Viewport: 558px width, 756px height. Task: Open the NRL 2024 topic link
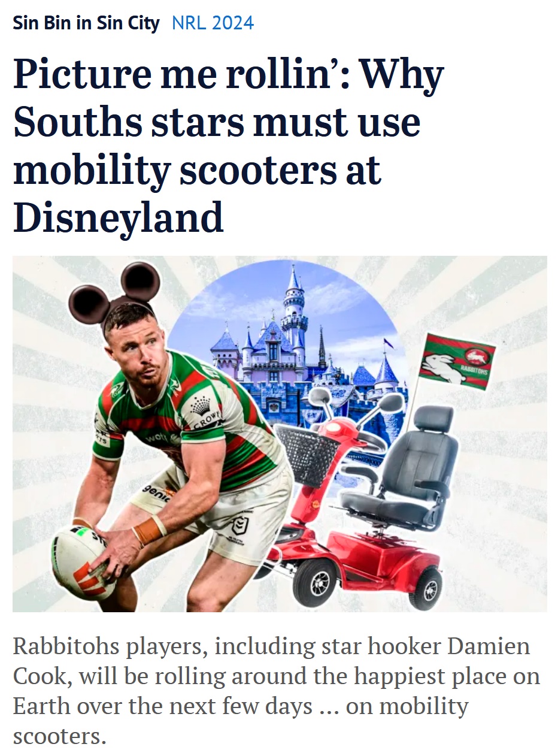pos(213,23)
